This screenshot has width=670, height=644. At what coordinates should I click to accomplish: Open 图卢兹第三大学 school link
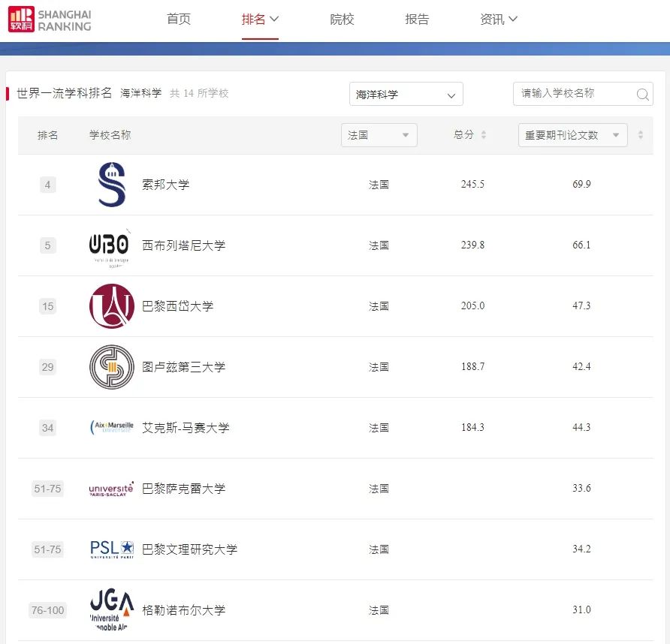(184, 367)
